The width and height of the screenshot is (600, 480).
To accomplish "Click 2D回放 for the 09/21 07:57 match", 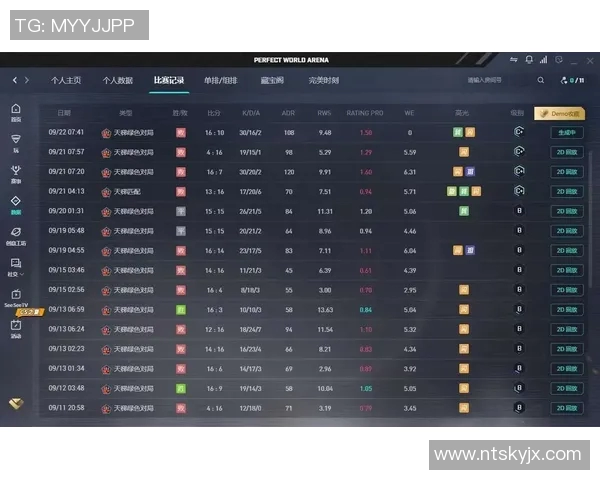I will point(567,152).
